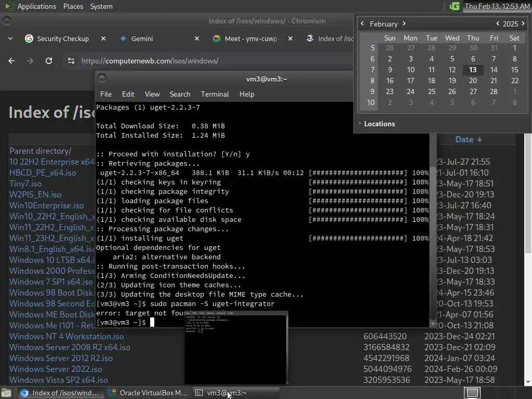
Task: Click the terminal window menu icon
Action: coord(102,78)
